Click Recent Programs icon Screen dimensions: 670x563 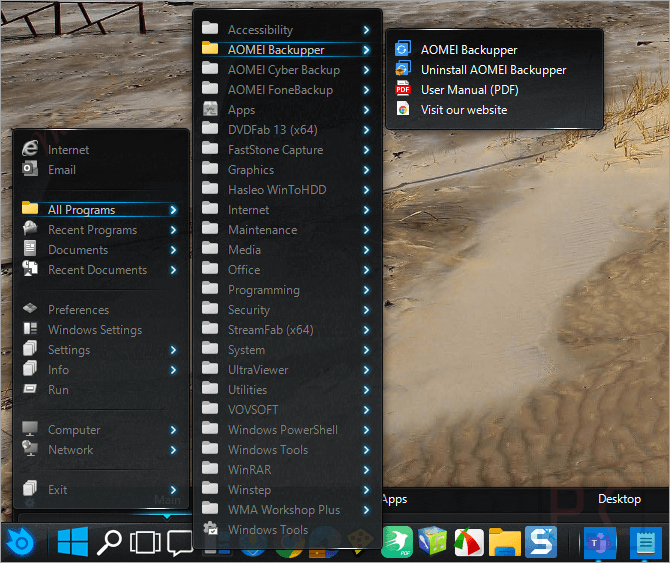[x=30, y=228]
